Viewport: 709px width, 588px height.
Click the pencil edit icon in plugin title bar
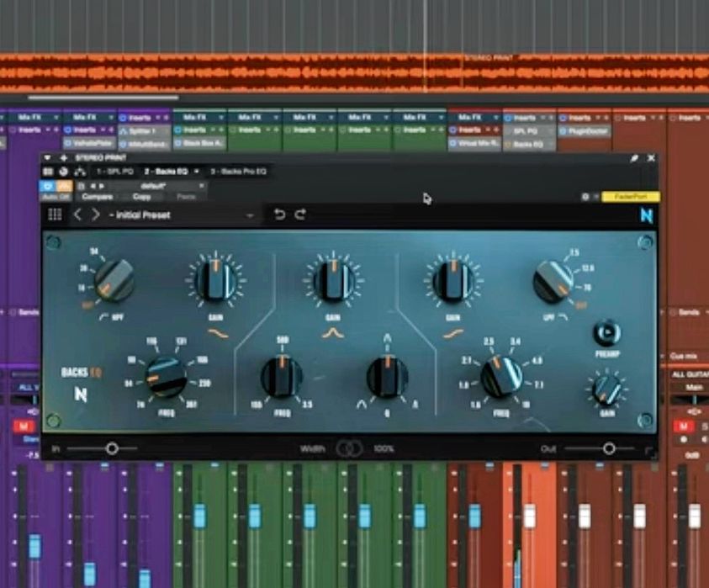(634, 158)
